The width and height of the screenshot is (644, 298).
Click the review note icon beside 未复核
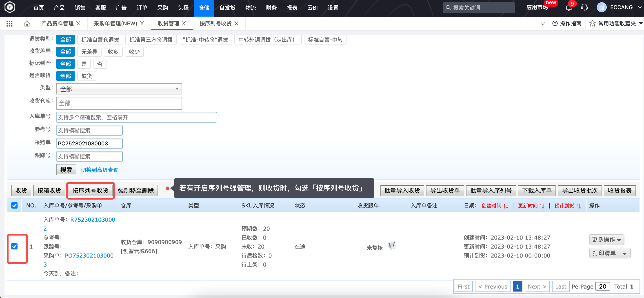point(392,245)
